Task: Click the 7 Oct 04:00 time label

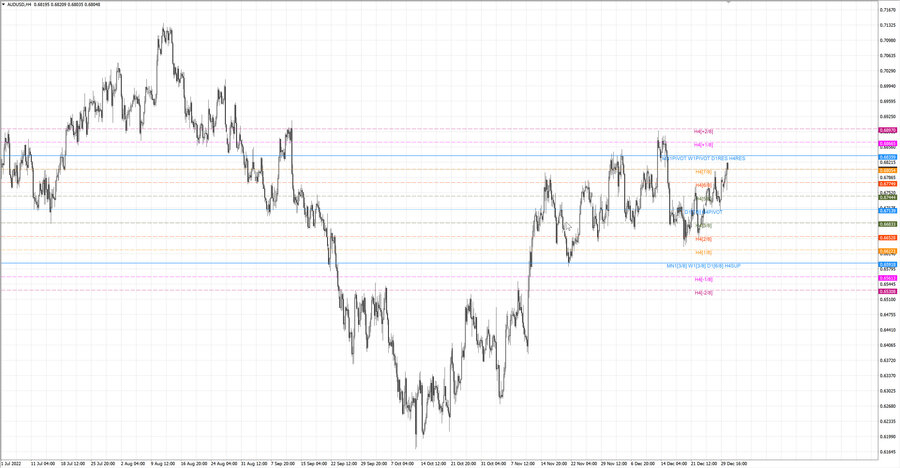Action: pyautogui.click(x=402, y=463)
